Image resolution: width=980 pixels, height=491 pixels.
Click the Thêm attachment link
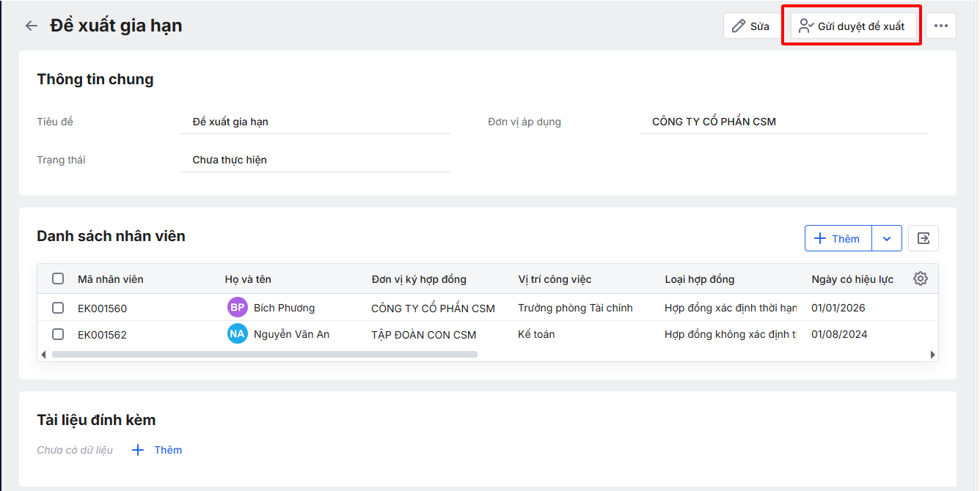168,450
